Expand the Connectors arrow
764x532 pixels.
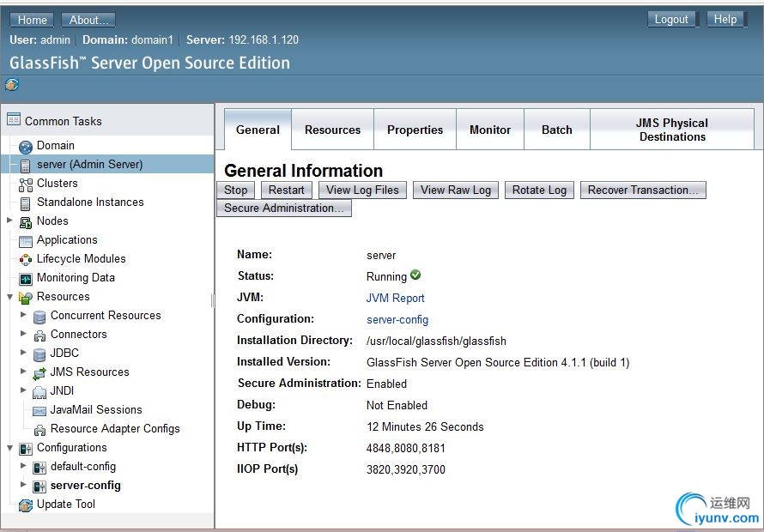coord(23,333)
